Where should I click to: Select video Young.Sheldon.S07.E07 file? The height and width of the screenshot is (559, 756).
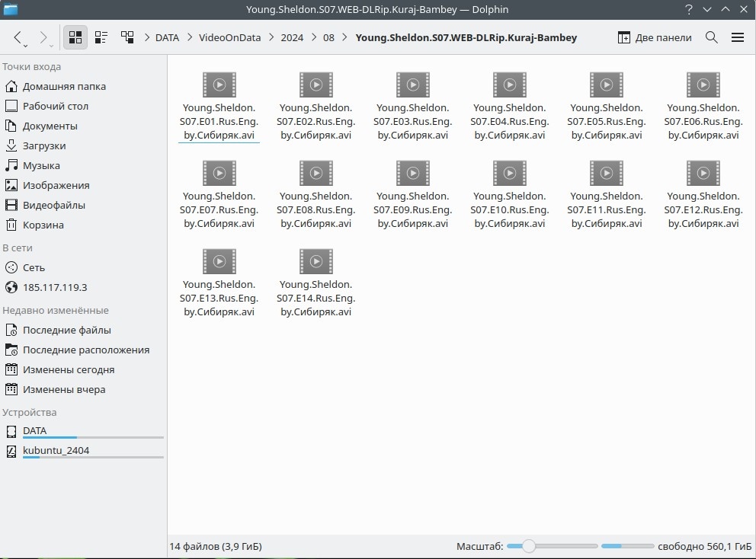point(219,195)
